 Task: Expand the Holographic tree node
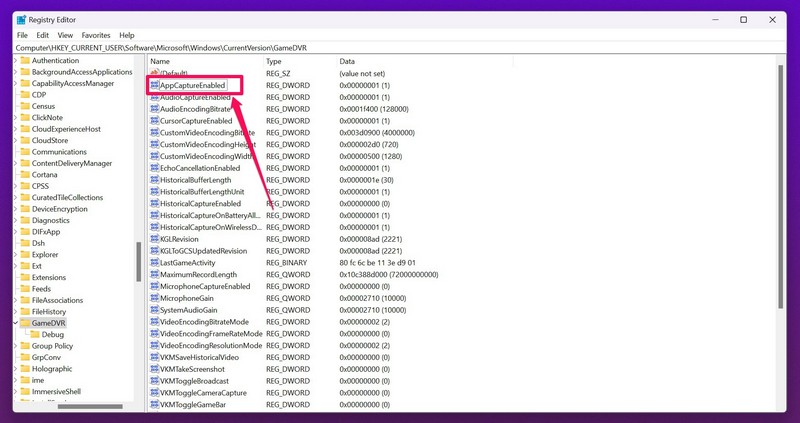15,369
